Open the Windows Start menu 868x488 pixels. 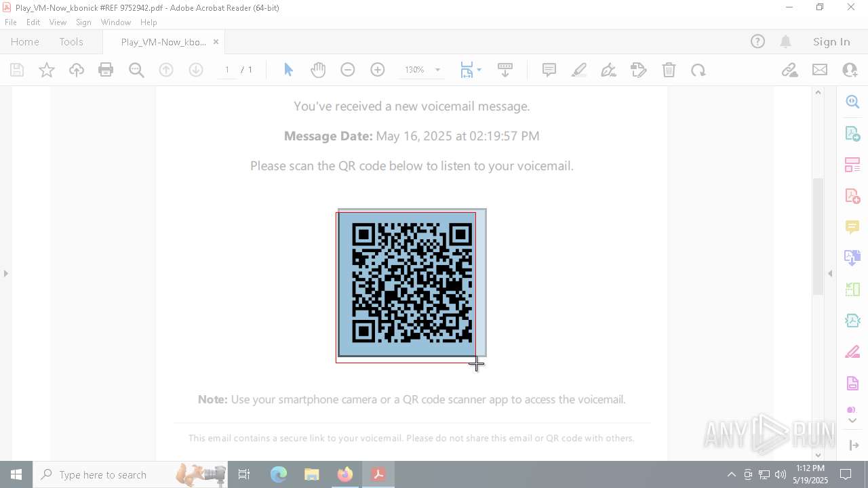tap(16, 474)
